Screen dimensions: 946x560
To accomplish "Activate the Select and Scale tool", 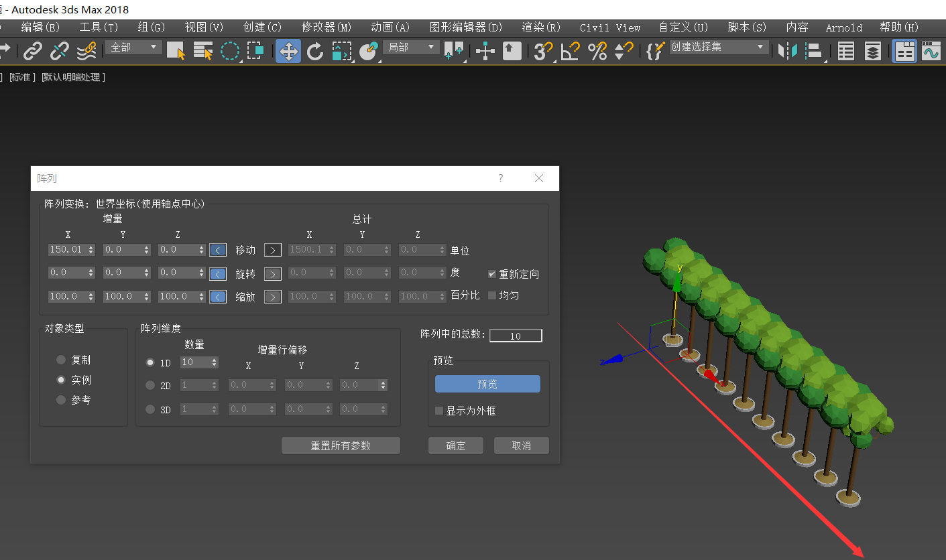I will 342,51.
